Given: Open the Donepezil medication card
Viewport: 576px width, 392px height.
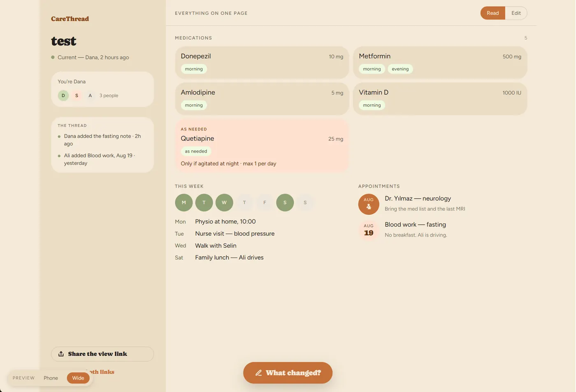Looking at the screenshot, I should click(x=262, y=63).
